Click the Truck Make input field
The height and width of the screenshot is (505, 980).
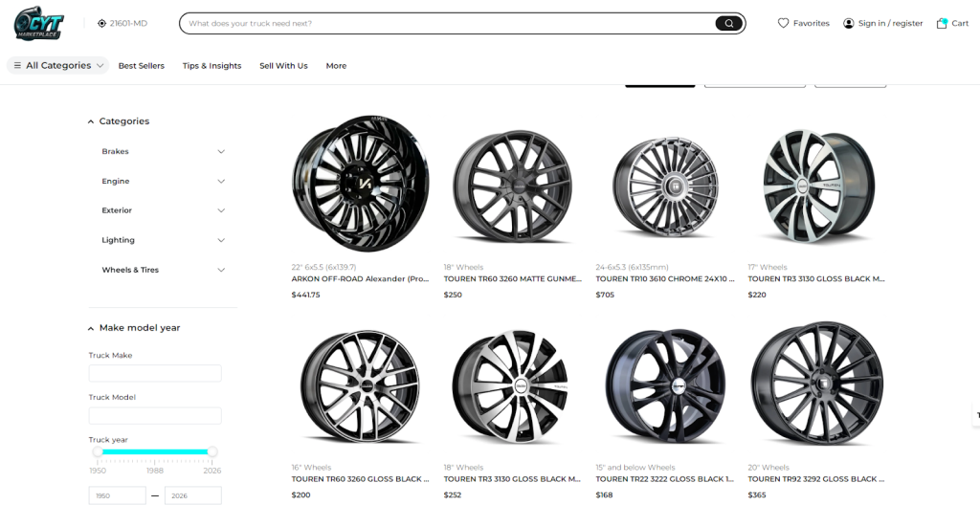pyautogui.click(x=155, y=373)
